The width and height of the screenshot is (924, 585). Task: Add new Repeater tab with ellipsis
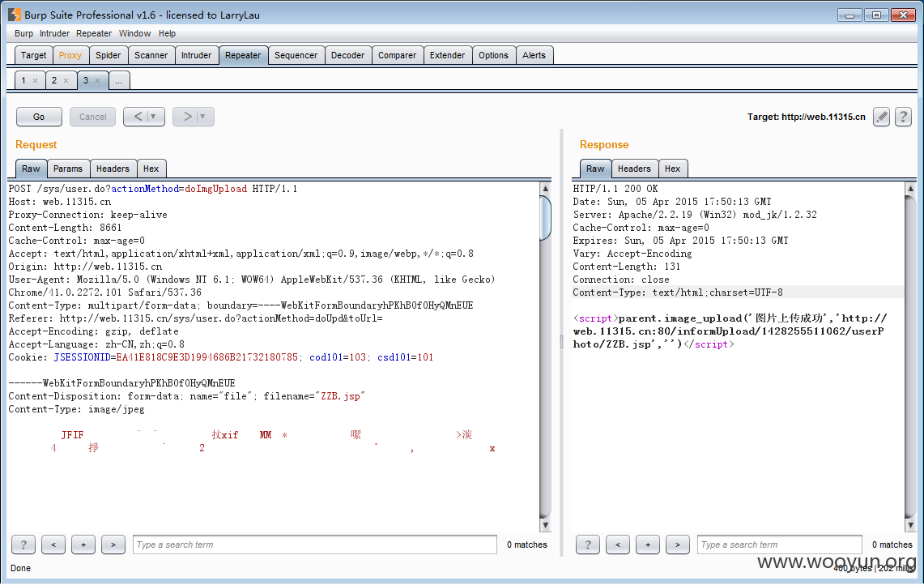pos(118,80)
